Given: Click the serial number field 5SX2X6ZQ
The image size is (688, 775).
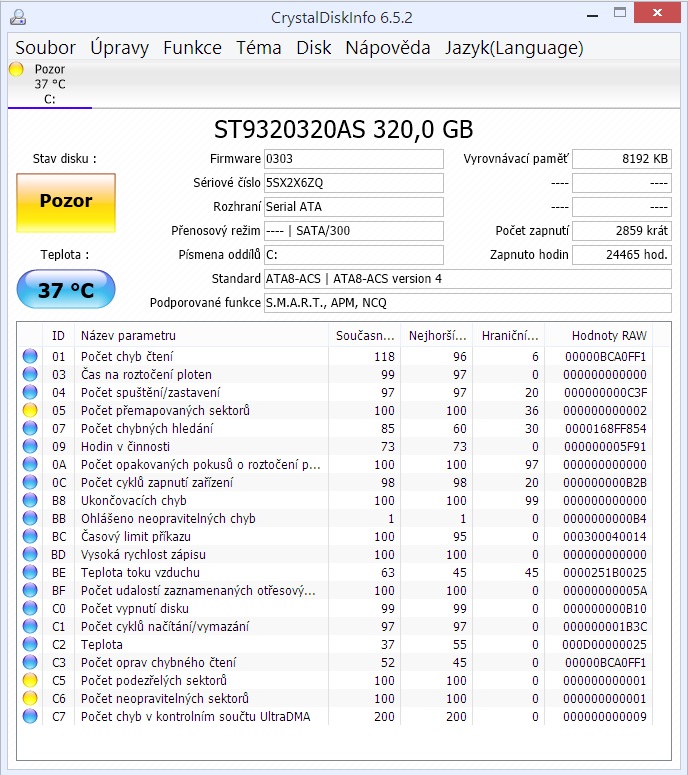Looking at the screenshot, I should (353, 183).
